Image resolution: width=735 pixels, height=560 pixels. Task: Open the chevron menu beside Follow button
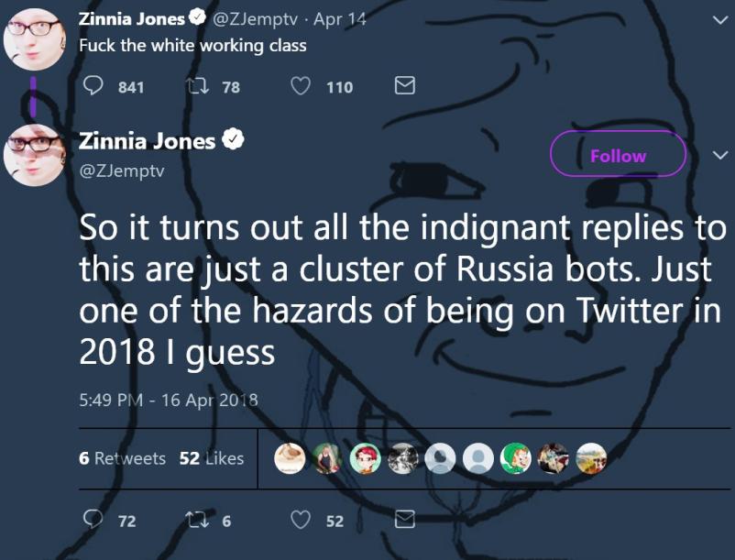point(718,155)
